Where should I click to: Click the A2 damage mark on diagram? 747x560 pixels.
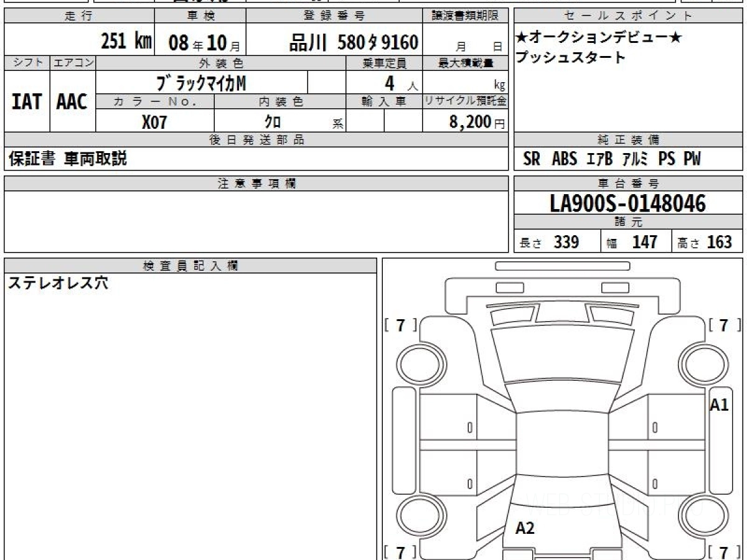click(525, 528)
